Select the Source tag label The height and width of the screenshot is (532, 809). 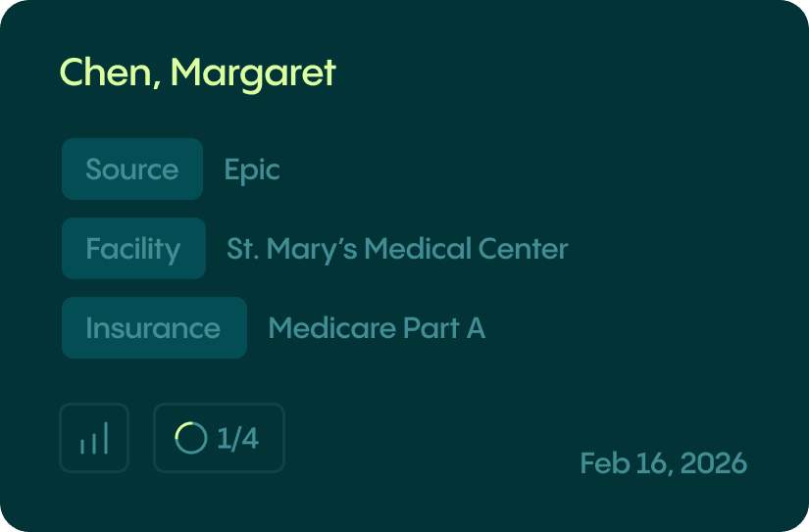pos(132,169)
